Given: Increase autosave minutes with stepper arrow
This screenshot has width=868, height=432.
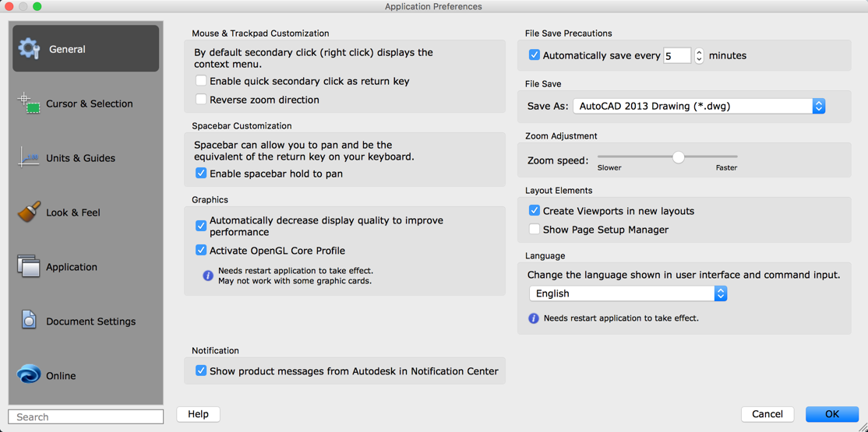Looking at the screenshot, I should click(x=699, y=52).
